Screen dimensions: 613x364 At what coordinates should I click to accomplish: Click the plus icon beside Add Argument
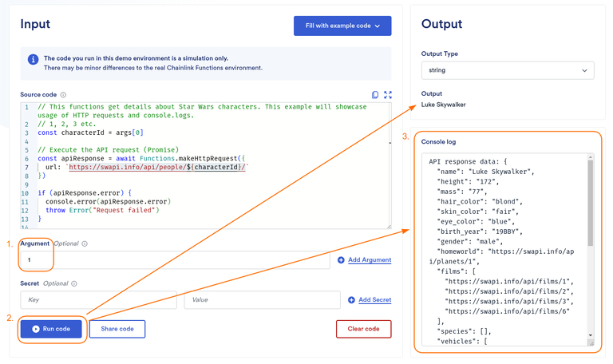coord(341,260)
